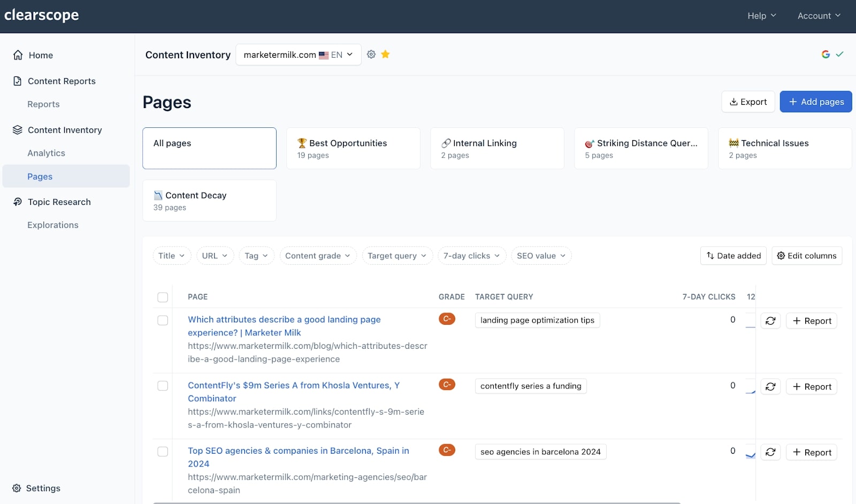The height and width of the screenshot is (504, 856).
Task: Create Report for landing page experience row
Action: point(812,321)
